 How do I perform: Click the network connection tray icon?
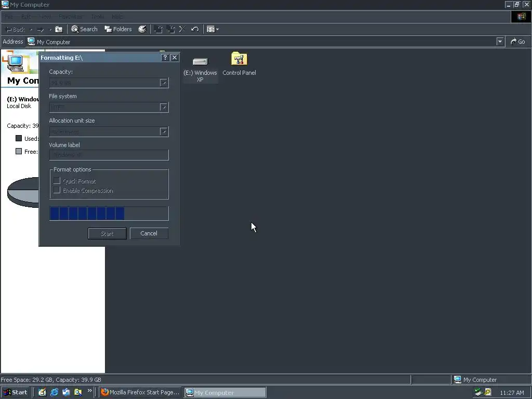(478, 392)
